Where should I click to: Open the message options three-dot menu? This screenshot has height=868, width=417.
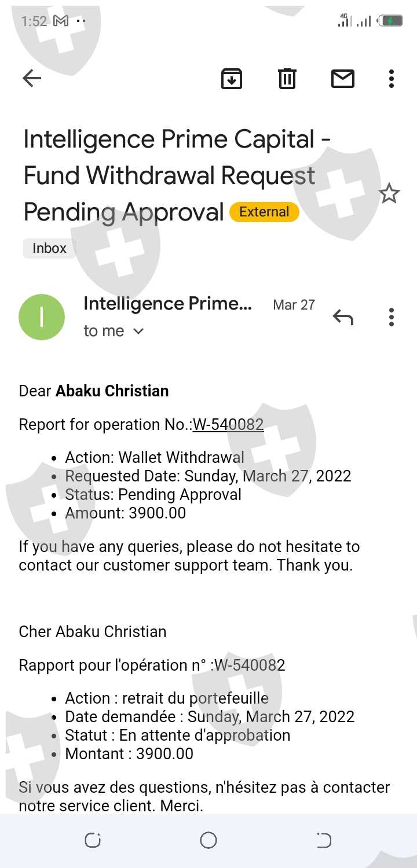392,317
